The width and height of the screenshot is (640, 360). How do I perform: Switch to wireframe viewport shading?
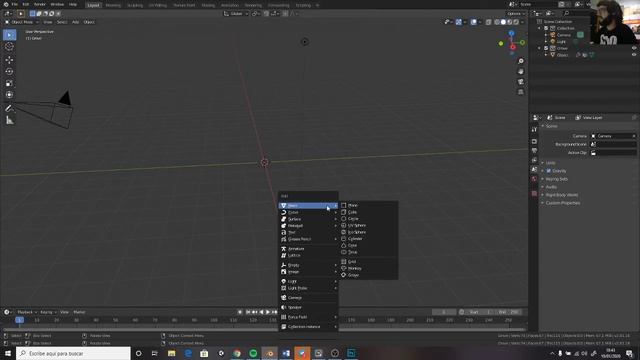click(497, 22)
